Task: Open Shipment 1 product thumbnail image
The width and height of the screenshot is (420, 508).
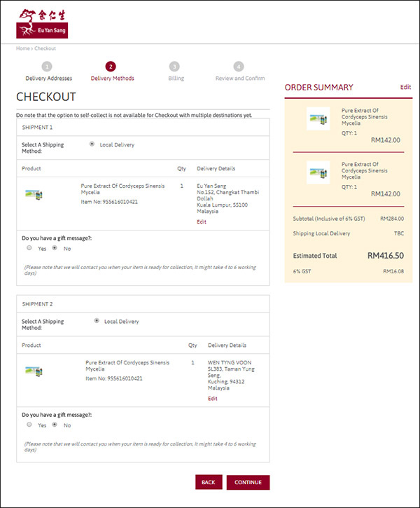Action: (34, 194)
